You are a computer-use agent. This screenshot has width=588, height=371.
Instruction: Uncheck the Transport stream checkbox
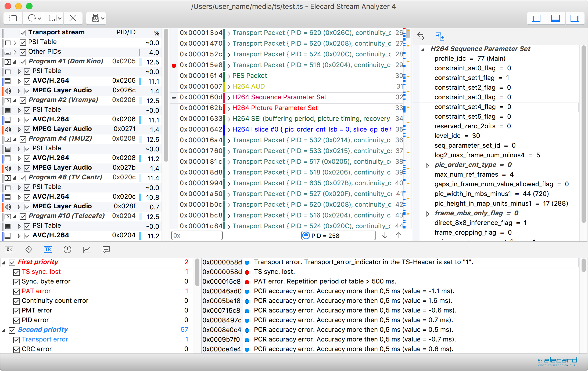pyautogui.click(x=23, y=33)
